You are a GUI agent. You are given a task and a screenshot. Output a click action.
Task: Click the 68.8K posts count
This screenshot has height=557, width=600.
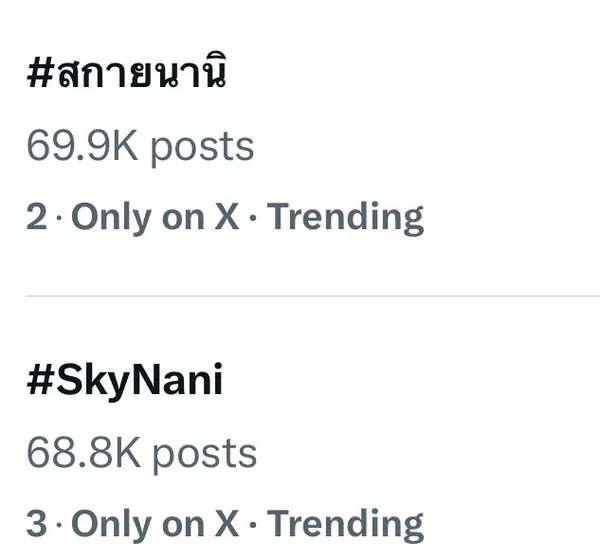[x=141, y=453]
